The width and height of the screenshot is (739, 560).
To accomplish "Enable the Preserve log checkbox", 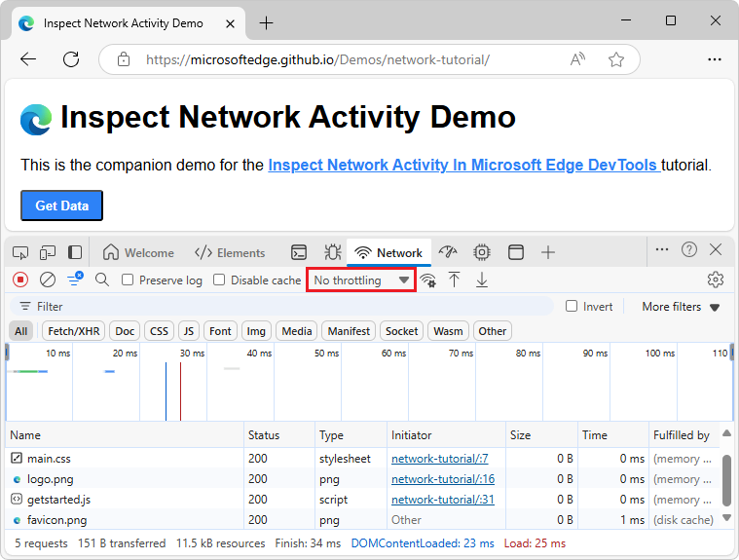I will pos(128,280).
